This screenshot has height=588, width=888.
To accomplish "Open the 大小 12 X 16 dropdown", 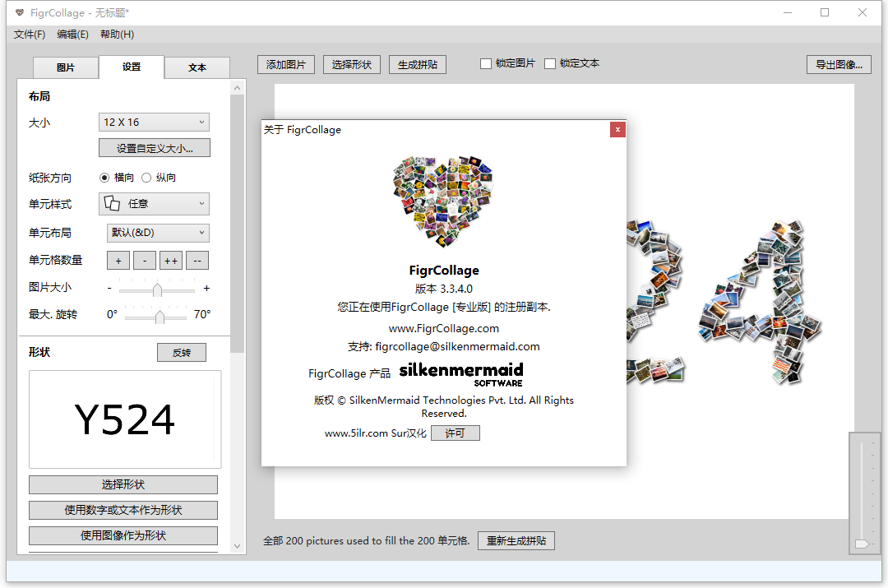I will coord(154,123).
